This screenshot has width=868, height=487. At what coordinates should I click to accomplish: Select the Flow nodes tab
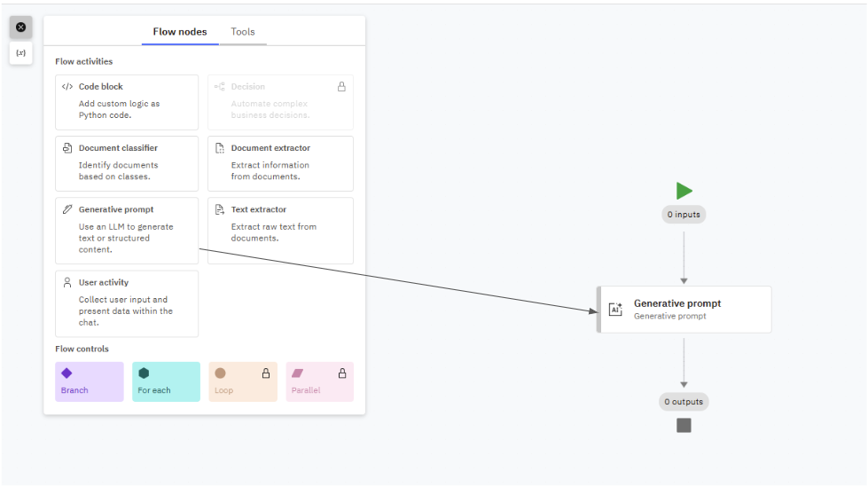point(180,32)
